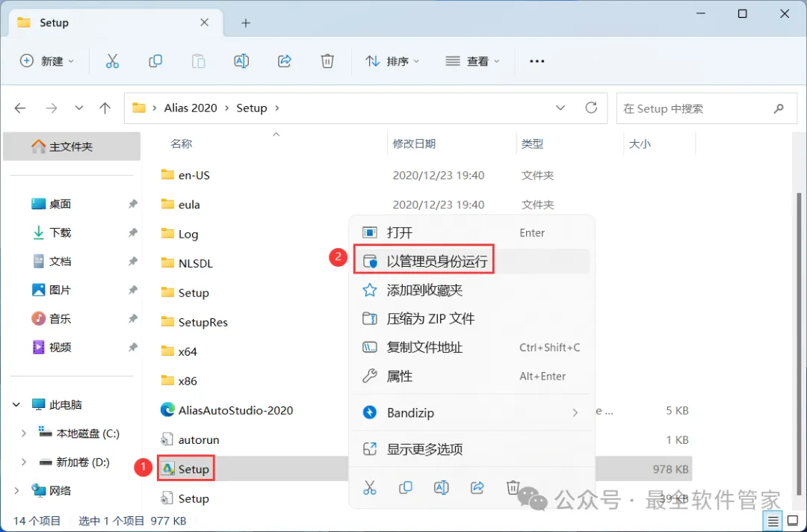
Task: Click the copy icon in context menu
Action: (x=406, y=486)
